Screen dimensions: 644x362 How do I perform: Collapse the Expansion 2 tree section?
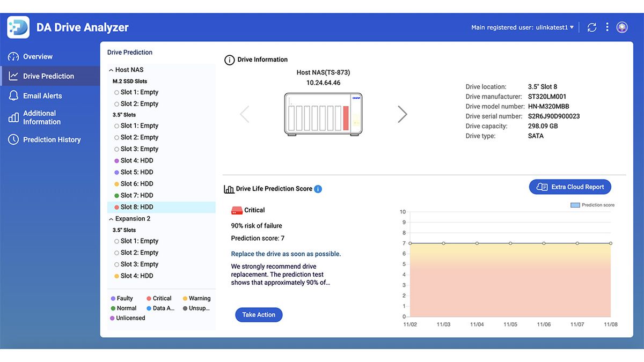point(111,218)
